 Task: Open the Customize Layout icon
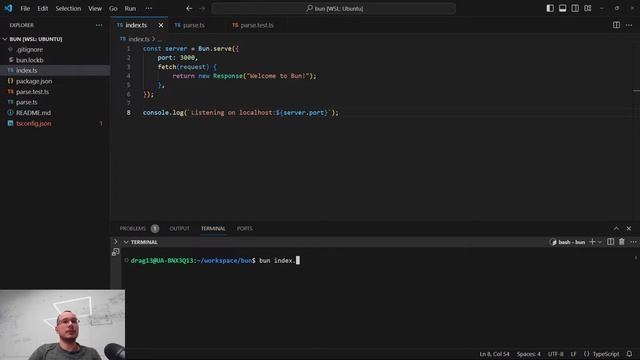pos(588,8)
